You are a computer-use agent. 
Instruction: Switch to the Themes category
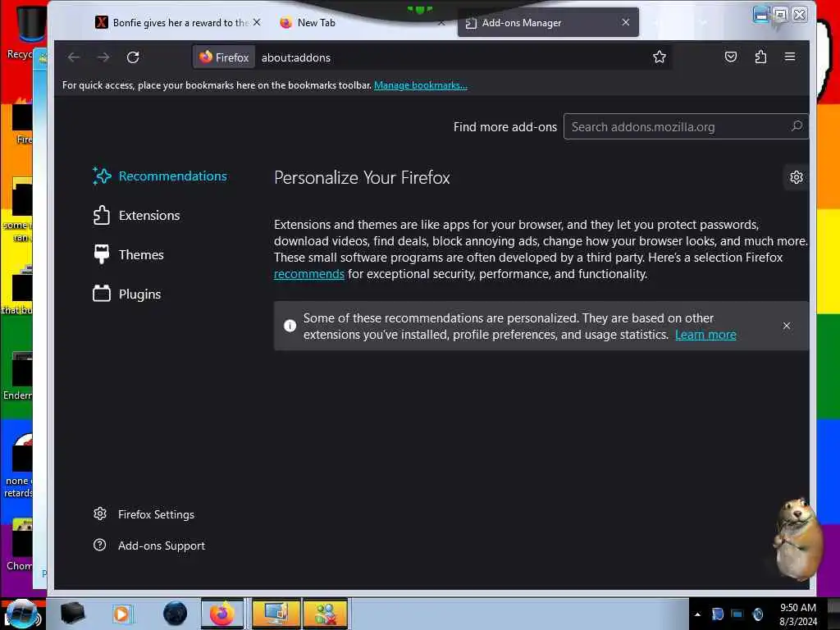point(128,254)
